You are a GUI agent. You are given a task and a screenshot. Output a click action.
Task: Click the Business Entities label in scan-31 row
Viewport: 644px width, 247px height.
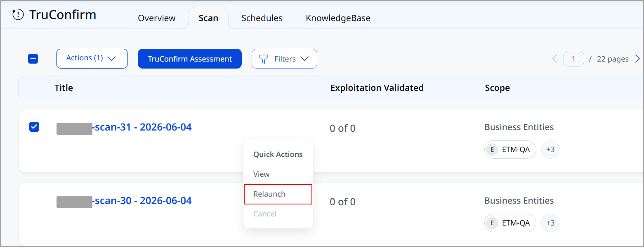pyautogui.click(x=519, y=127)
